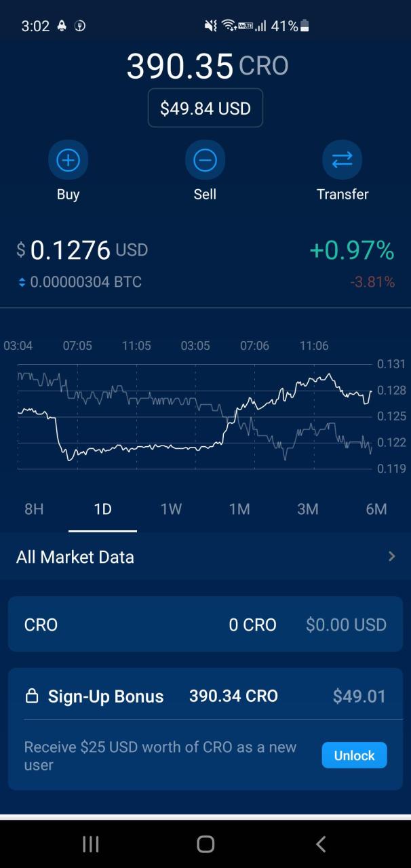411x868 pixels.
Task: Tap the Sell icon
Action: click(x=205, y=160)
